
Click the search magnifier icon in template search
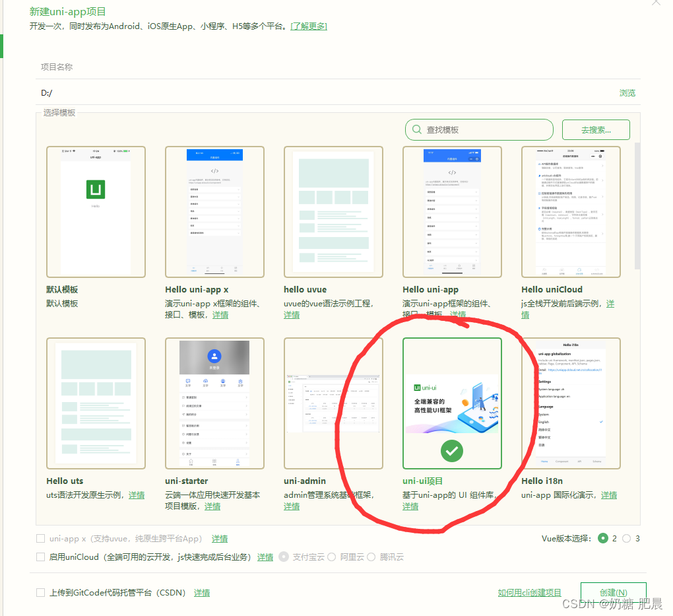[416, 129]
